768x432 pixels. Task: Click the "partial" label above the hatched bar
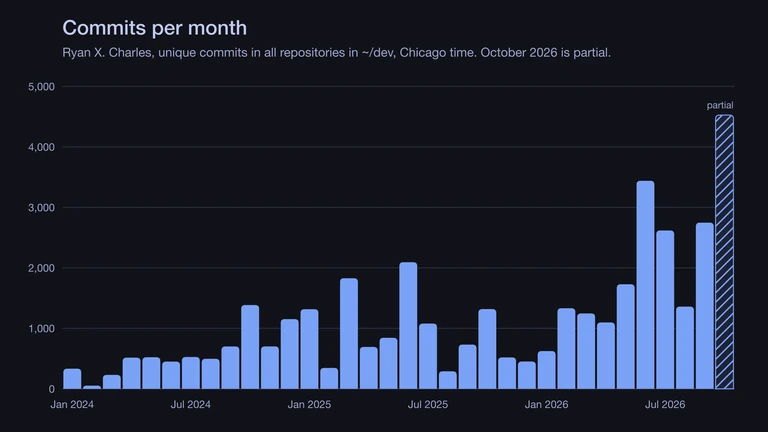(720, 105)
